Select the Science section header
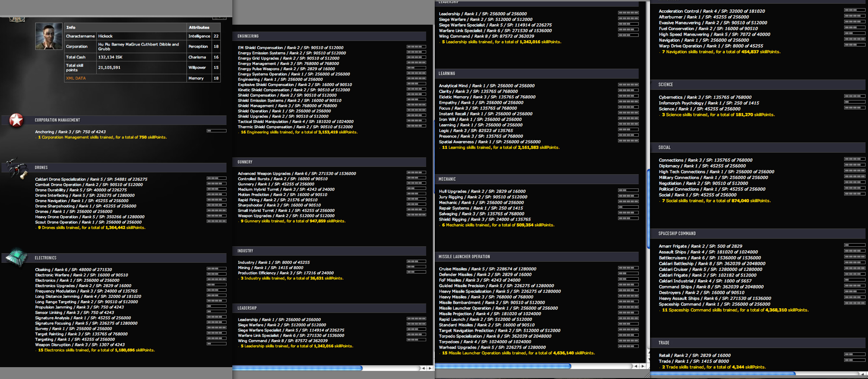868x379 pixels. click(x=758, y=84)
